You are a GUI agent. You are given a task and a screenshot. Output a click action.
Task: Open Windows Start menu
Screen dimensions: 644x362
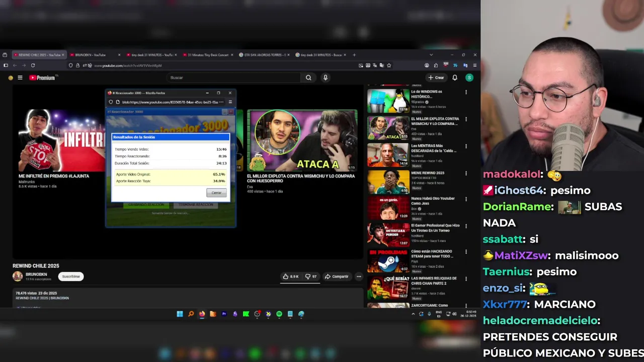[x=180, y=314]
